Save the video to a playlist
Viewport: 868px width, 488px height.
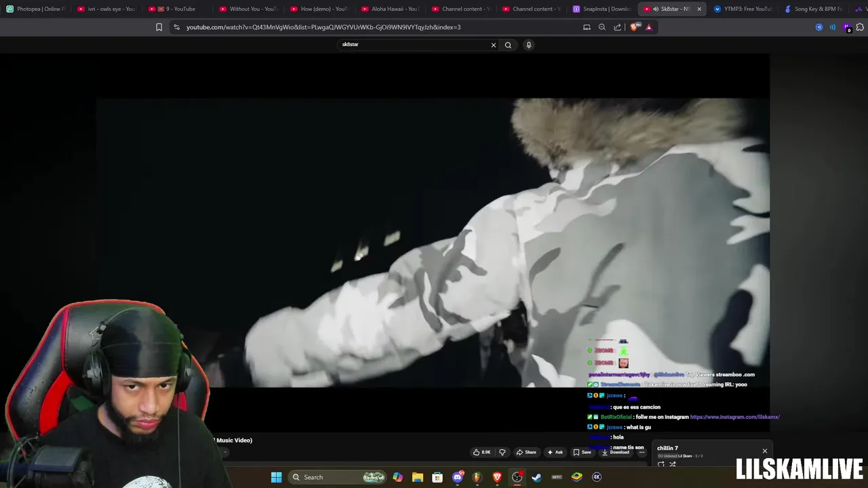click(582, 452)
